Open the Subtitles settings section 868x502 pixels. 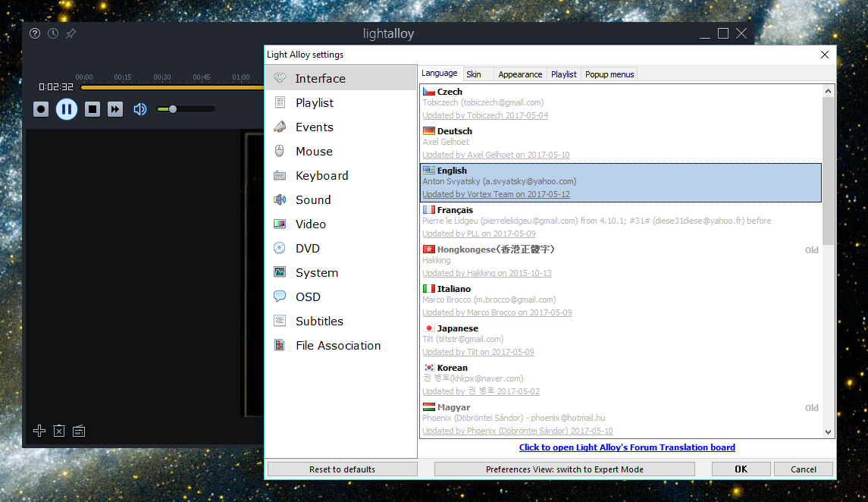pyautogui.click(x=341, y=322)
